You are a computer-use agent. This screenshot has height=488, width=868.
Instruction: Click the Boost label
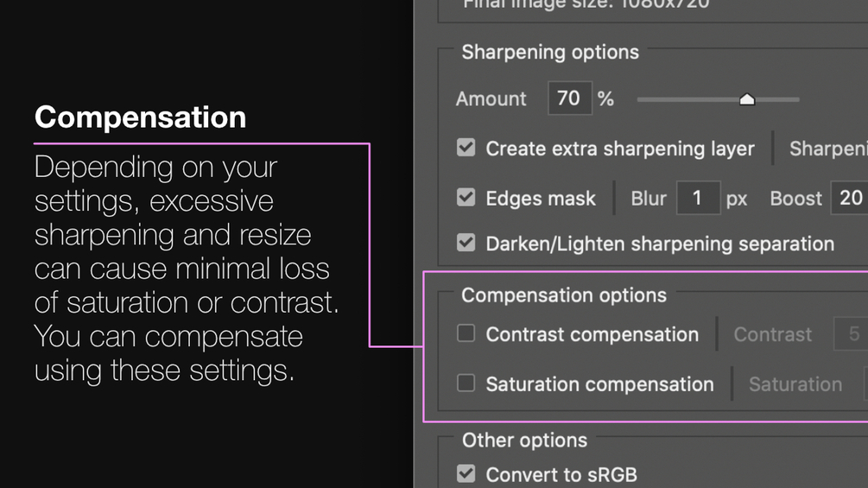point(795,199)
